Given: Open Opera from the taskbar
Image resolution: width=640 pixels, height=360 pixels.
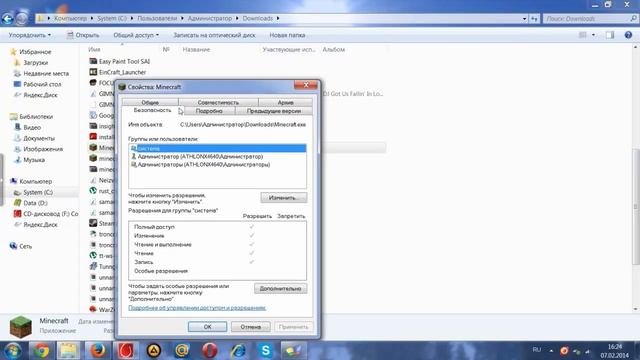Looking at the screenshot, I should (209, 351).
